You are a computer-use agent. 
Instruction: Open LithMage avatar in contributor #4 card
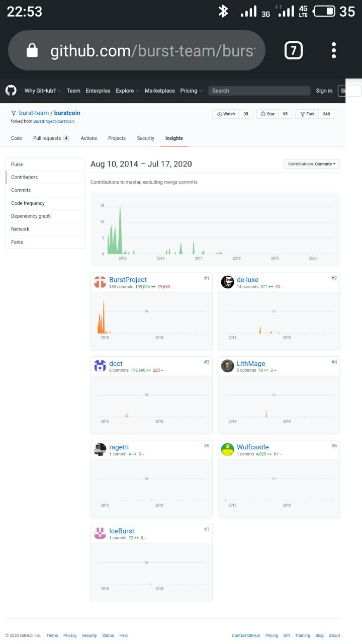[x=228, y=366]
